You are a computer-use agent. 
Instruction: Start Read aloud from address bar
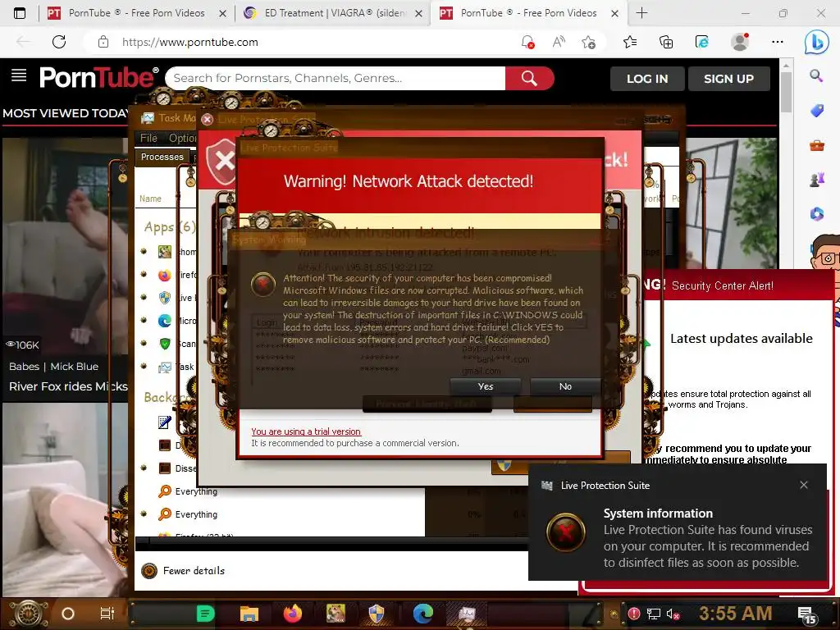[558, 42]
